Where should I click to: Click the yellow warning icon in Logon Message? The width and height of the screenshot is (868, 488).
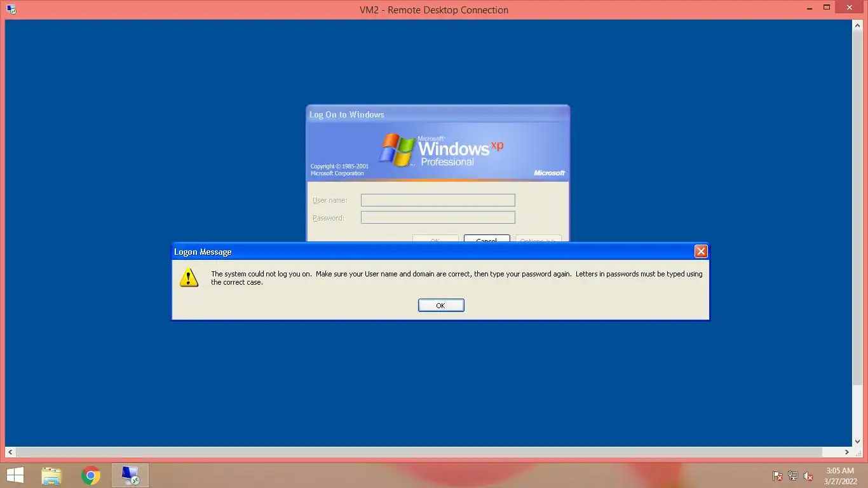coord(189,277)
